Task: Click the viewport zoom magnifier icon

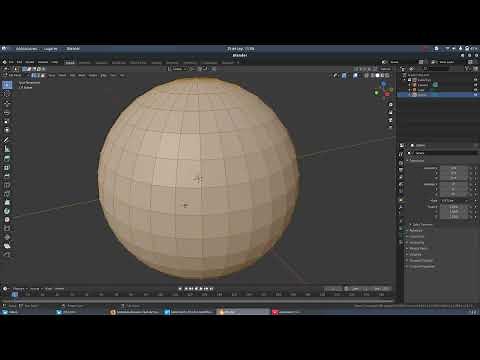Action: [390, 105]
